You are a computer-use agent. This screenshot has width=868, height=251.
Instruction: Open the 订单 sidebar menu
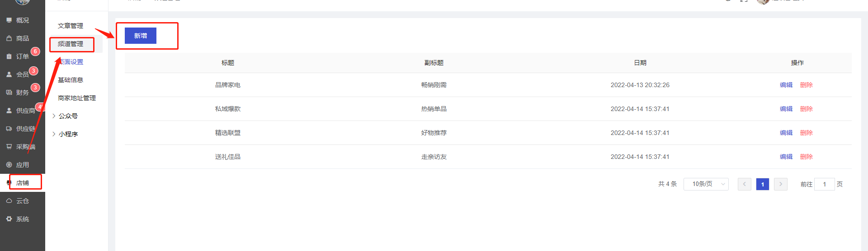pos(23,56)
